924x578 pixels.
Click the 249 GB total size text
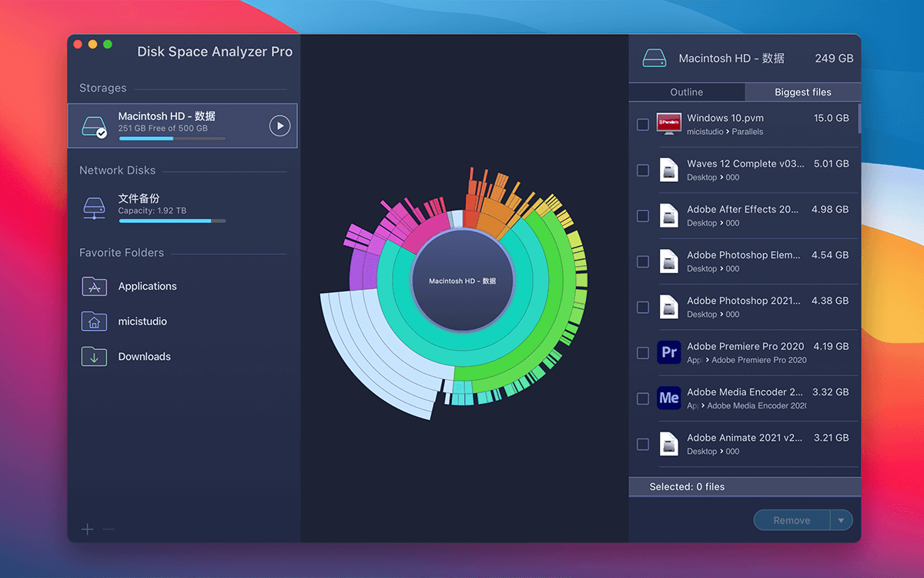[x=834, y=59]
